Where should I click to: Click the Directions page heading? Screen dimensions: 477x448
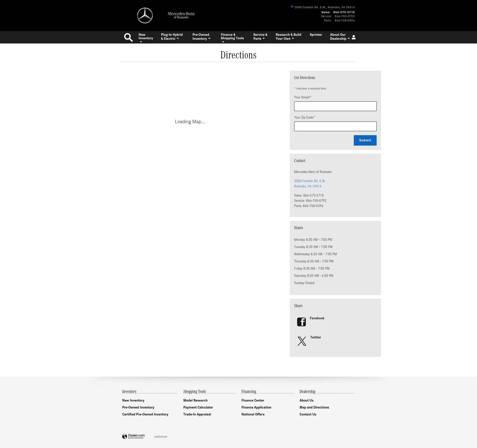238,55
